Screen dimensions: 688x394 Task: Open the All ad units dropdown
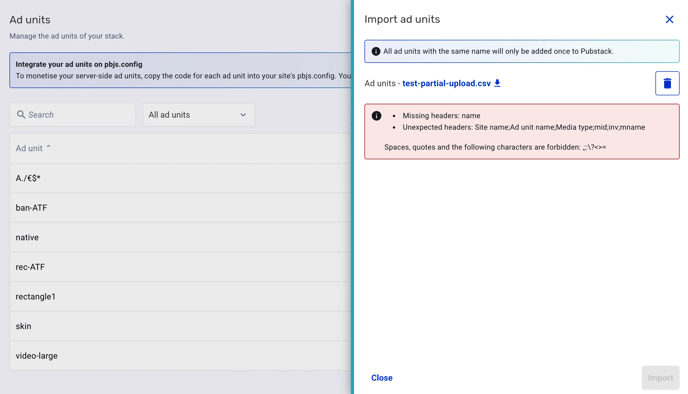click(x=198, y=115)
